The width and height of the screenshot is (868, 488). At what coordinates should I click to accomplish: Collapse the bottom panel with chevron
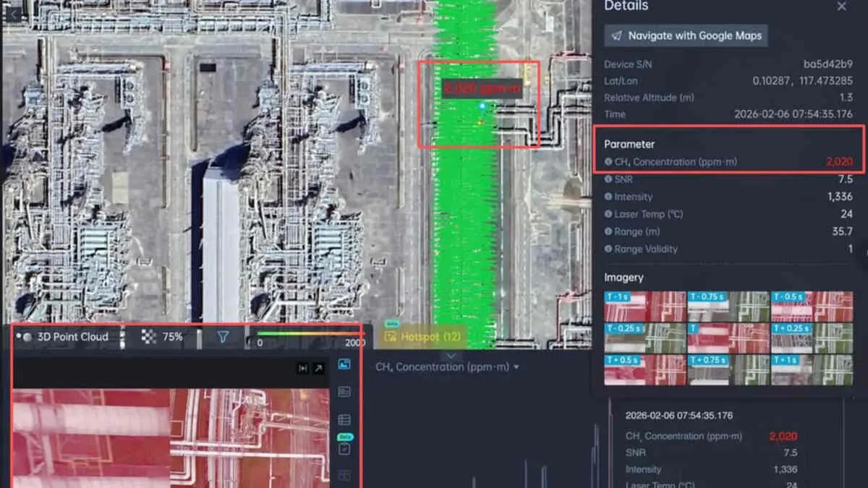pyautogui.click(x=451, y=356)
